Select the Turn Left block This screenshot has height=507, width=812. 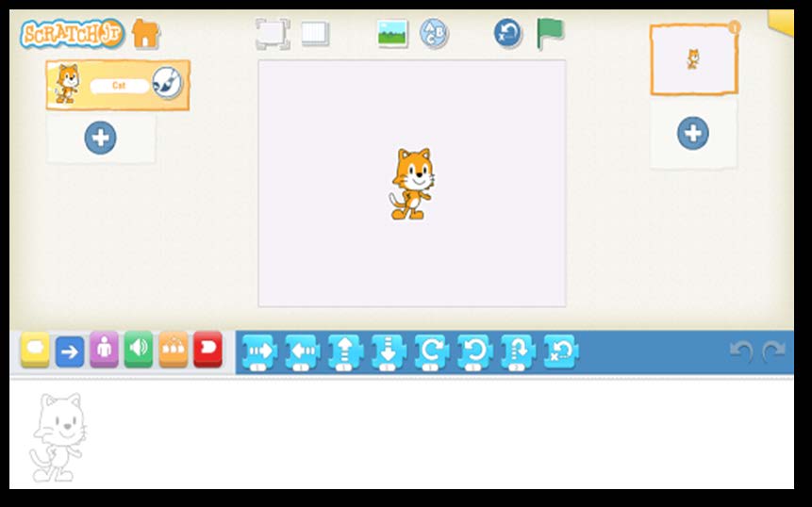coord(474,352)
